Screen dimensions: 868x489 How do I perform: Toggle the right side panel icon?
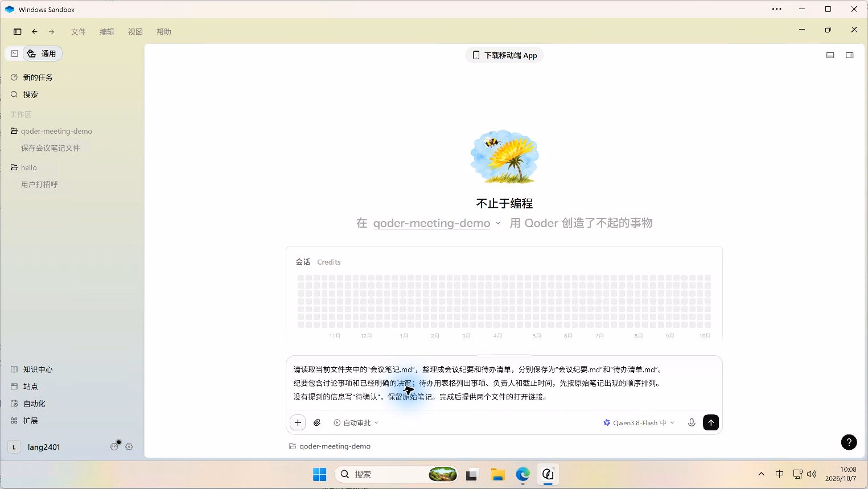pyautogui.click(x=850, y=55)
